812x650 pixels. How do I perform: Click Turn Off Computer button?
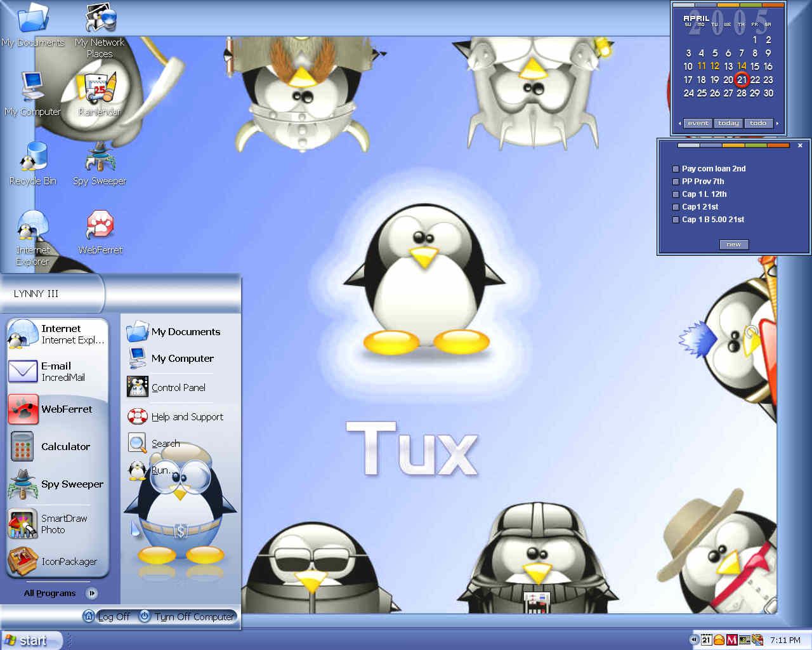pos(187,616)
